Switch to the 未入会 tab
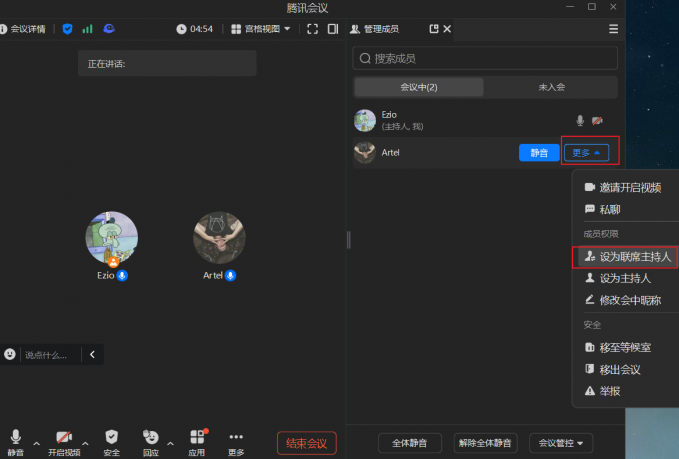The height and width of the screenshot is (459, 679). point(551,87)
